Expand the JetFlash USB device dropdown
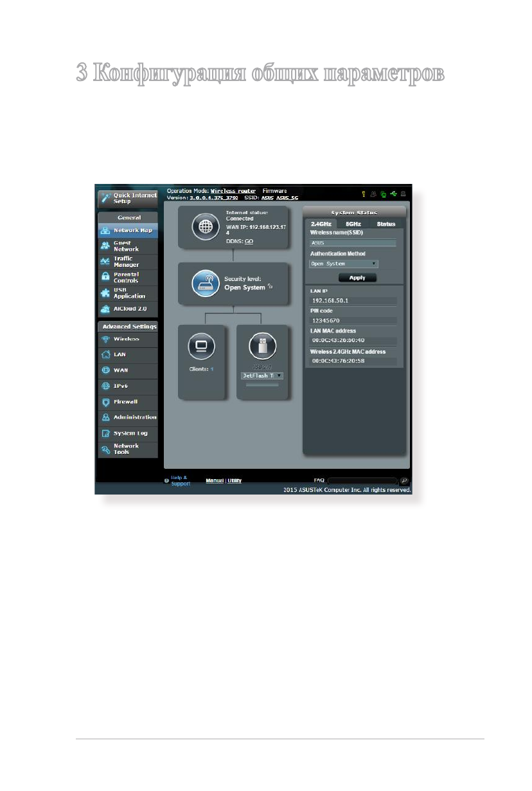This screenshot has height=791, width=532. [262, 376]
